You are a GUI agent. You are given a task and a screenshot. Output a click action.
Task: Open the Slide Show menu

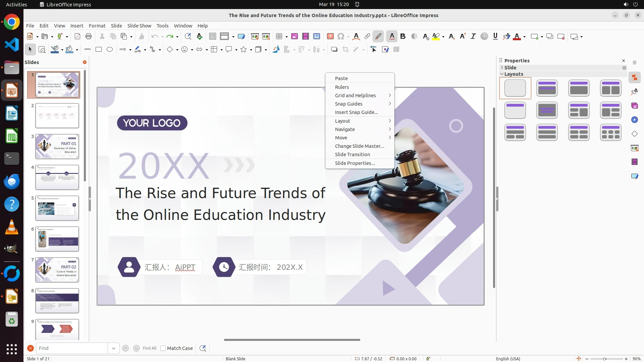click(x=139, y=26)
